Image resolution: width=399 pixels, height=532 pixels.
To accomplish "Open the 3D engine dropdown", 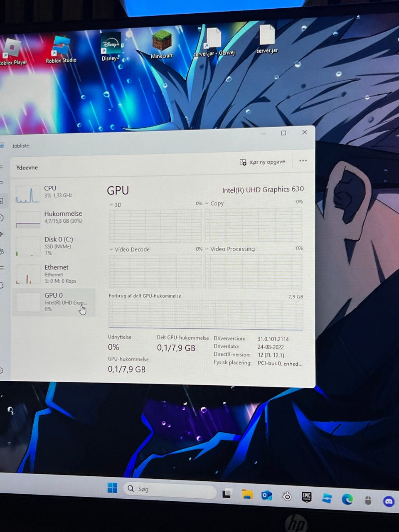I will [112, 205].
